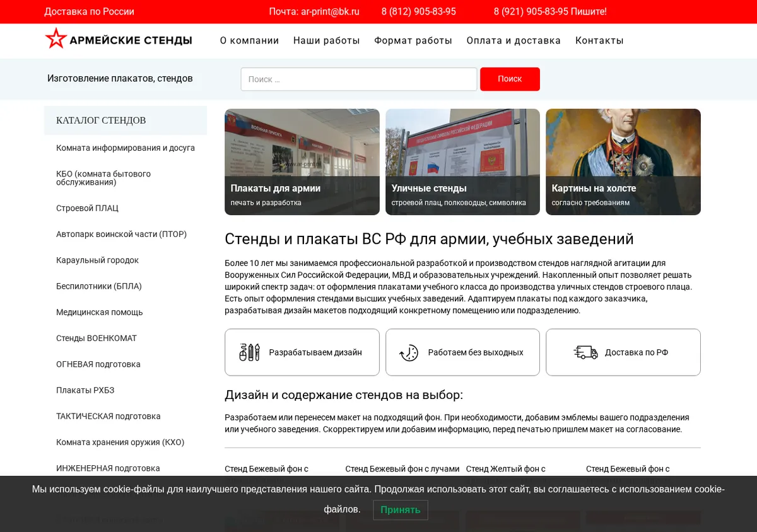Click the ar-print@bk.ru email address
757x532 pixels.
point(331,11)
